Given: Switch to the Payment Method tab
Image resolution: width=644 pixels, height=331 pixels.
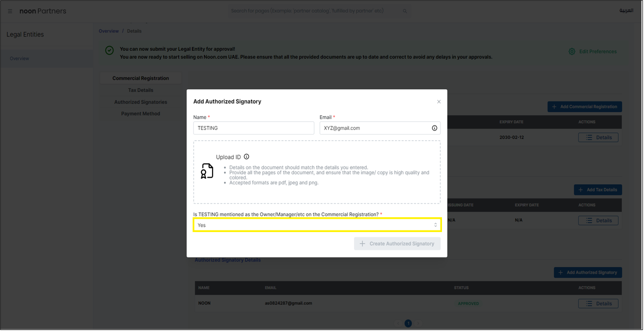Looking at the screenshot, I should click(141, 113).
